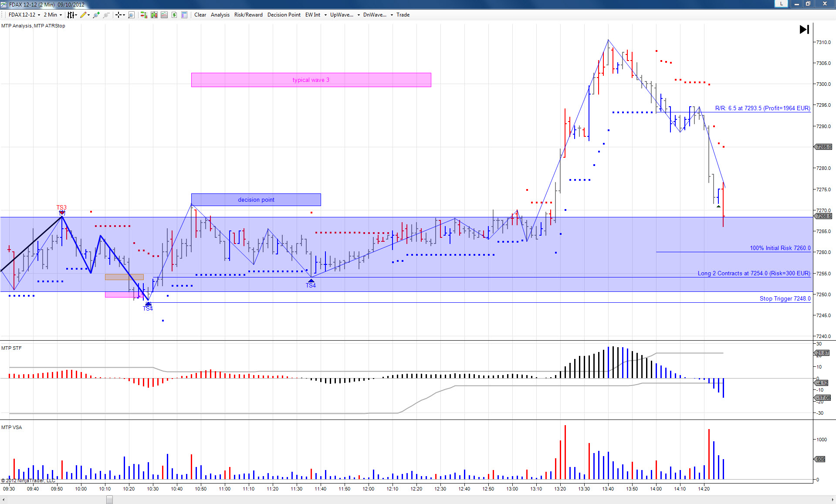Select the 100% Initial Risk 7260.0 label
Screen dimensions: 836x504
pos(780,248)
